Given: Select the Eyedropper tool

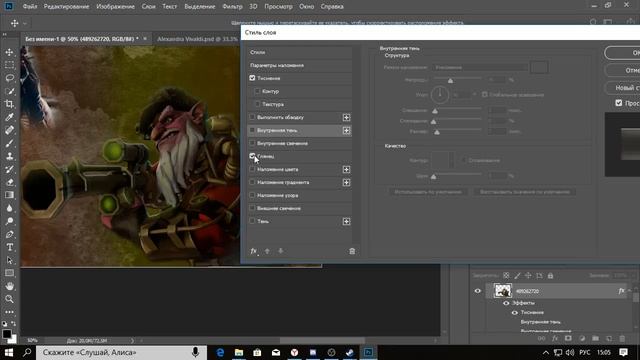Looking at the screenshot, I should point(9,117).
